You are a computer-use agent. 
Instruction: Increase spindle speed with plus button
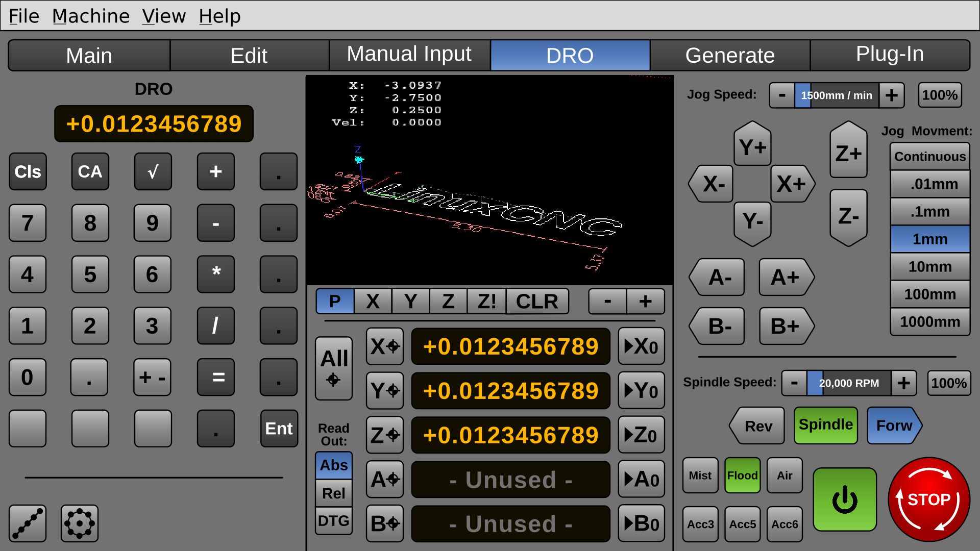(904, 383)
